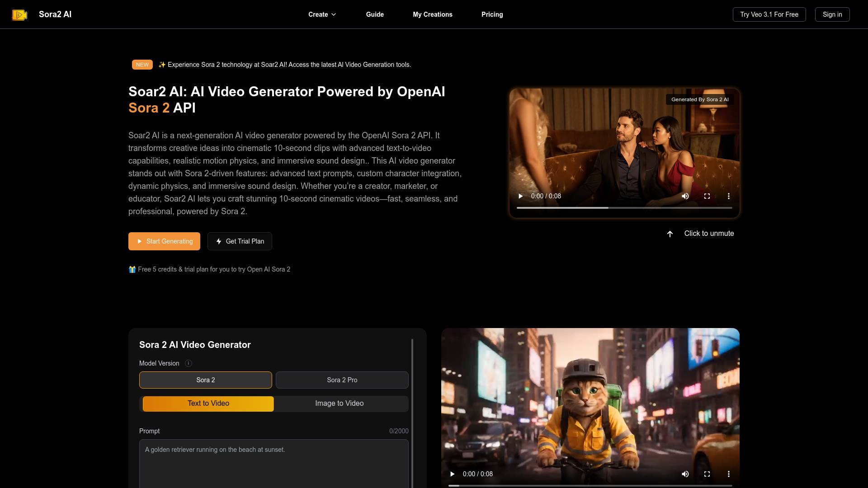868x488 pixels.
Task: Seek the cat cyclist video progress bar
Action: coord(590,486)
